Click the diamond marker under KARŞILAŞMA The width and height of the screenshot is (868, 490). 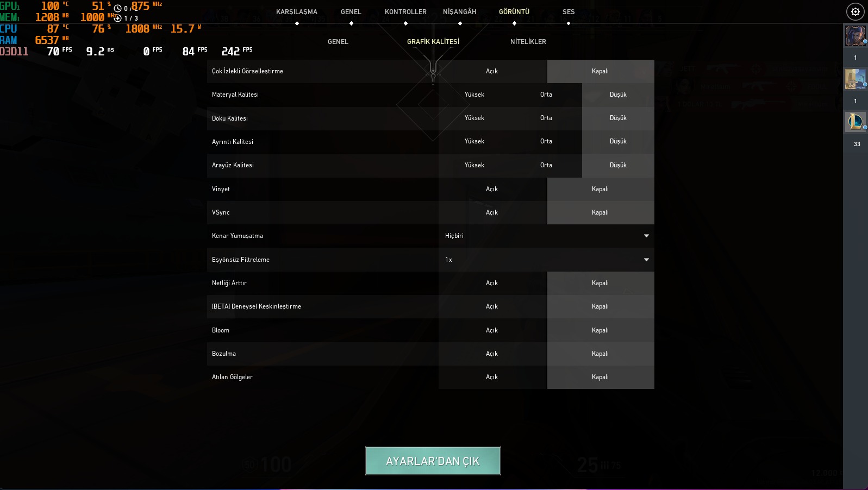[297, 23]
